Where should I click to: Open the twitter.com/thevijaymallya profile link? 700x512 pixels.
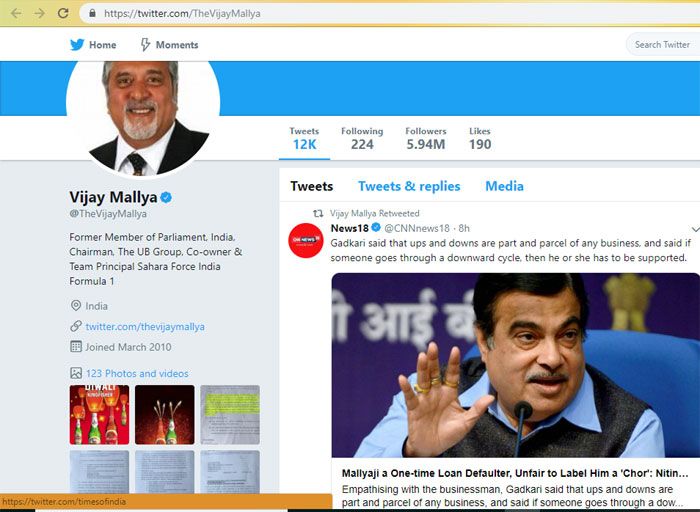tap(145, 327)
